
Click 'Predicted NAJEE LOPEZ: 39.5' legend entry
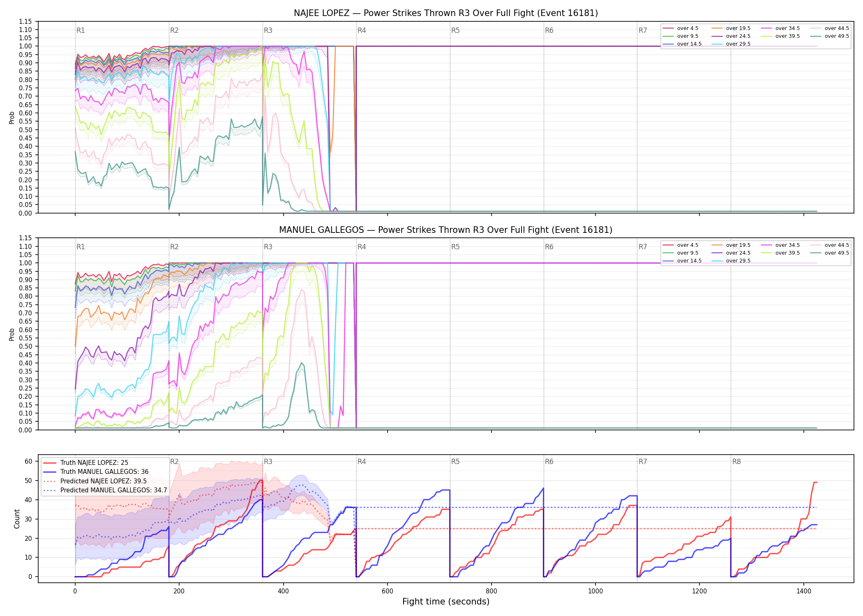point(95,481)
